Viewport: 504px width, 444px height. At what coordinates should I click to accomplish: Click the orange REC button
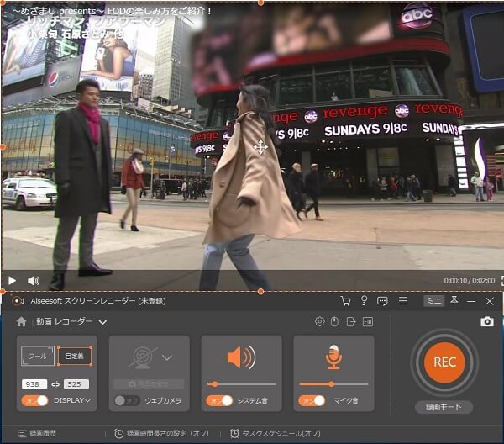coord(444,362)
